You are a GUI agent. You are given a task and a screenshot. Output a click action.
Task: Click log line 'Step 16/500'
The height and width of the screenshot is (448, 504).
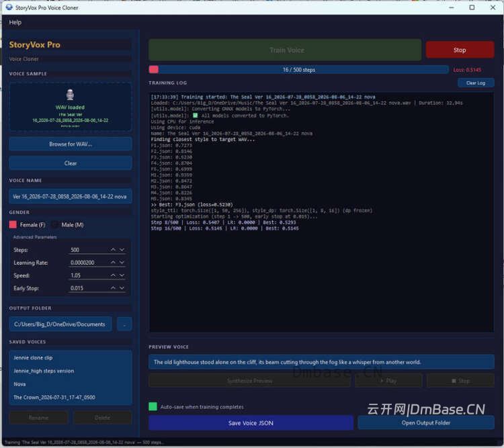click(x=224, y=228)
